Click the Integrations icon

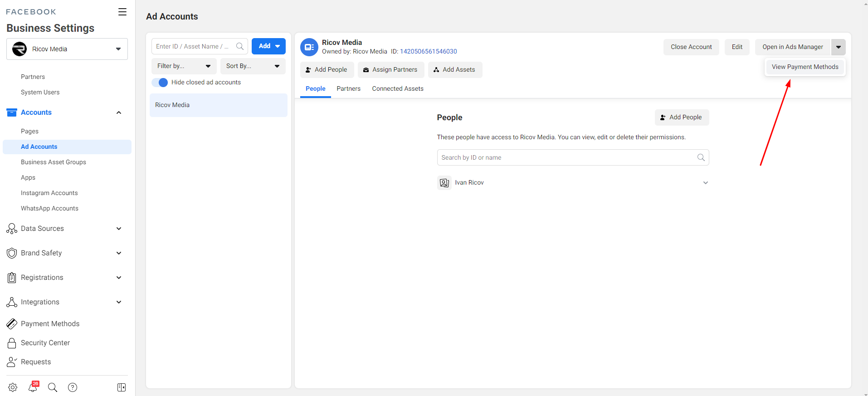click(x=12, y=302)
